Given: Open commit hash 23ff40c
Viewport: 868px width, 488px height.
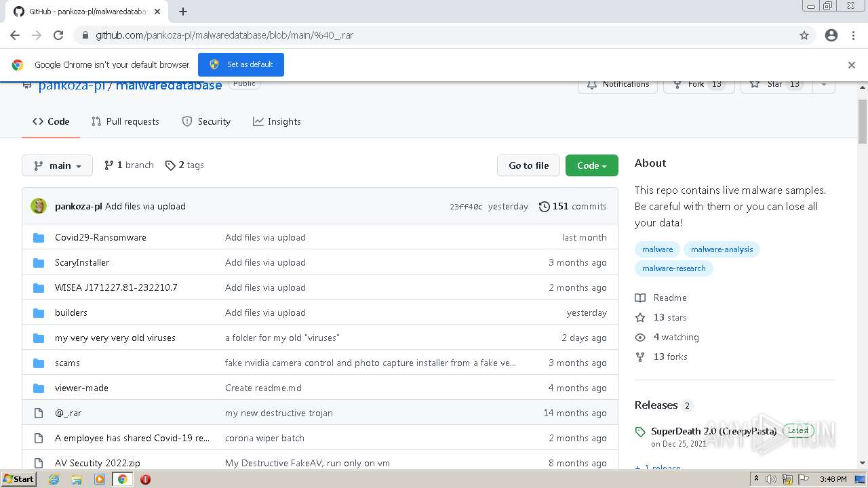Looking at the screenshot, I should (x=466, y=207).
